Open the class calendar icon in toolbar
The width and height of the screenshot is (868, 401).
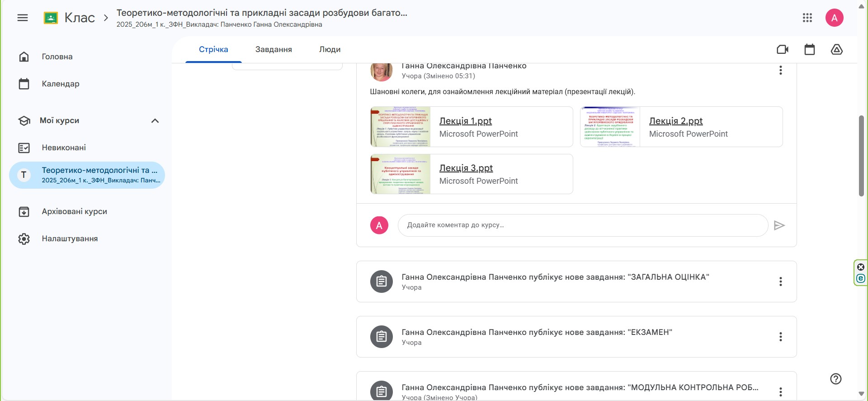(x=810, y=49)
